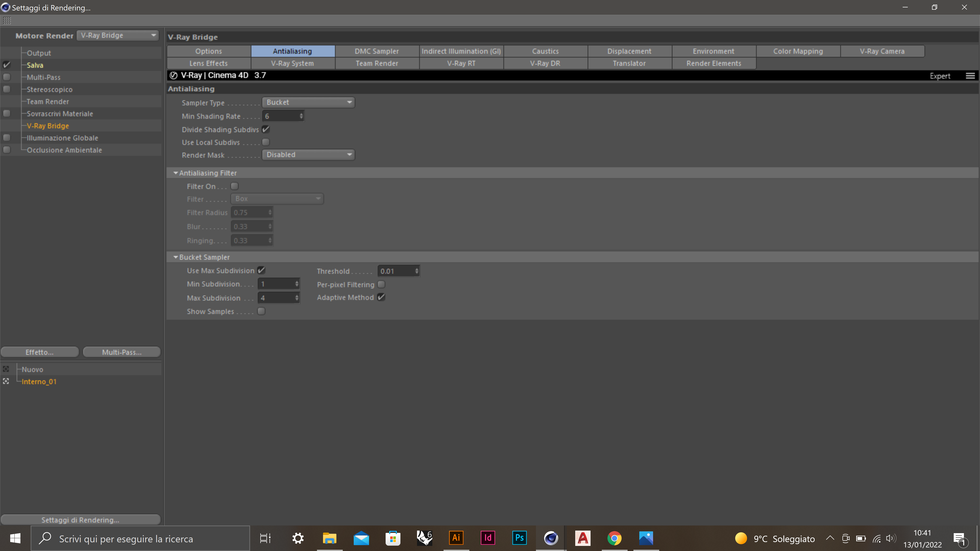The height and width of the screenshot is (551, 980).
Task: Open Illustrator from the taskbar
Action: (x=456, y=538)
